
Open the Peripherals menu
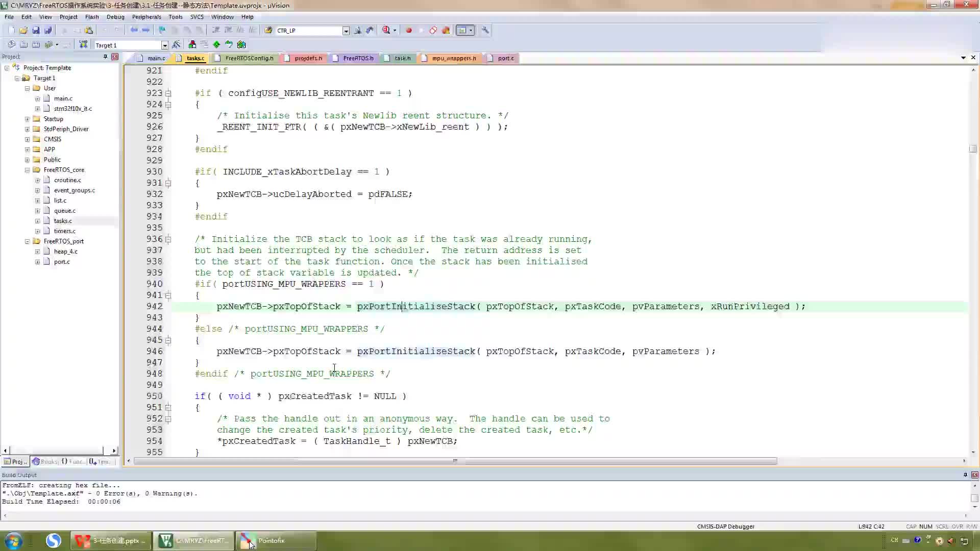pos(146,17)
